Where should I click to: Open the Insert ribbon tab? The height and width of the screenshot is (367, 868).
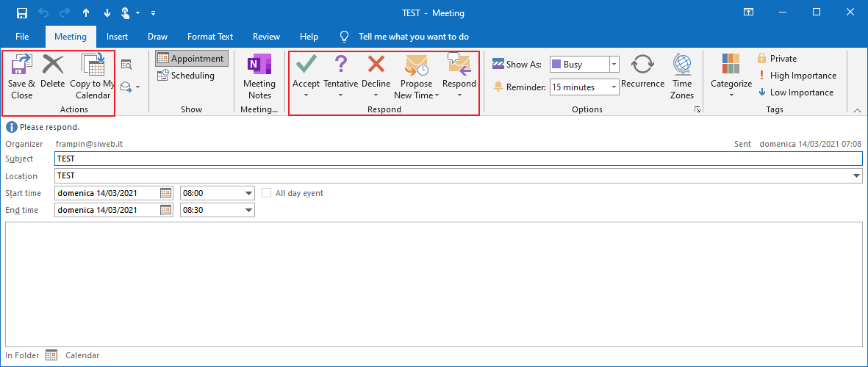pyautogui.click(x=117, y=37)
